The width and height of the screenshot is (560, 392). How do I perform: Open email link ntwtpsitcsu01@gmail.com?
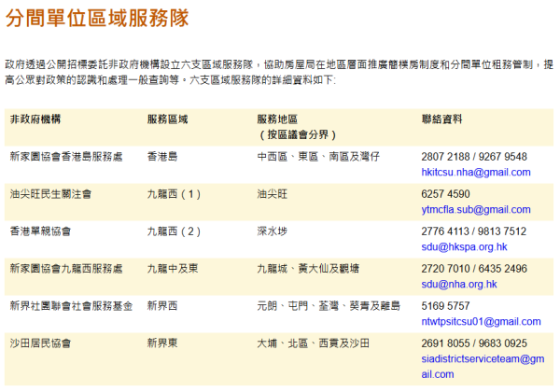tap(481, 322)
